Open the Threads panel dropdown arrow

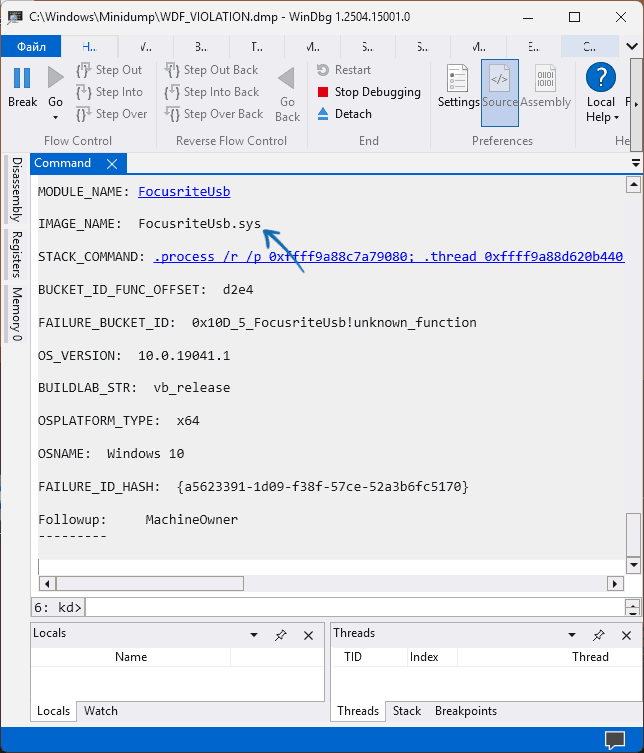point(571,635)
